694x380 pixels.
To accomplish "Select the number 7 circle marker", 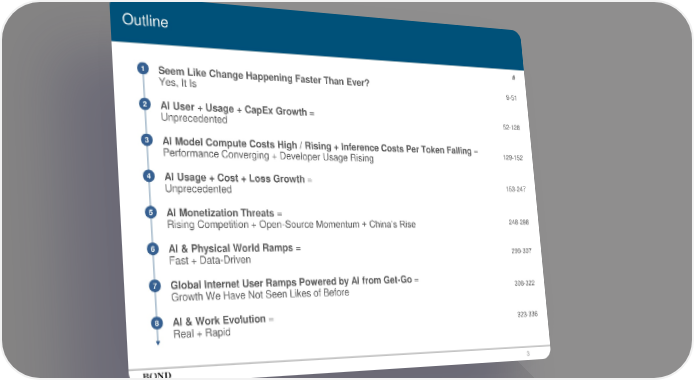I will click(x=154, y=286).
